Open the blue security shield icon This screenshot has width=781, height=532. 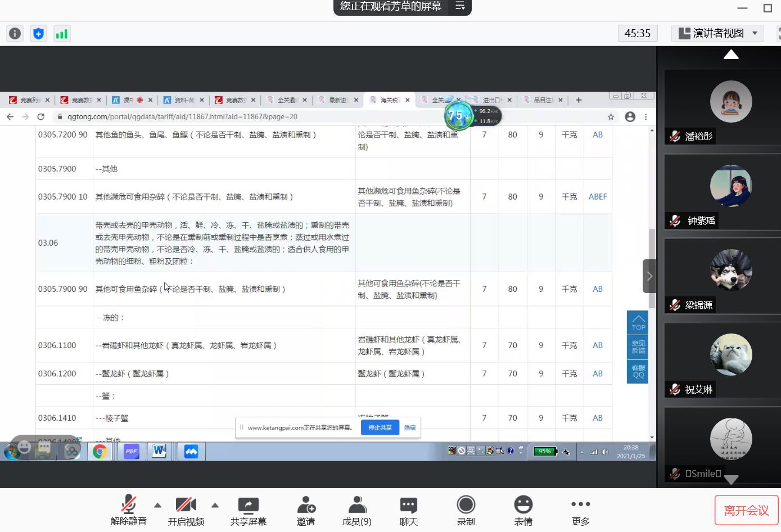point(38,34)
